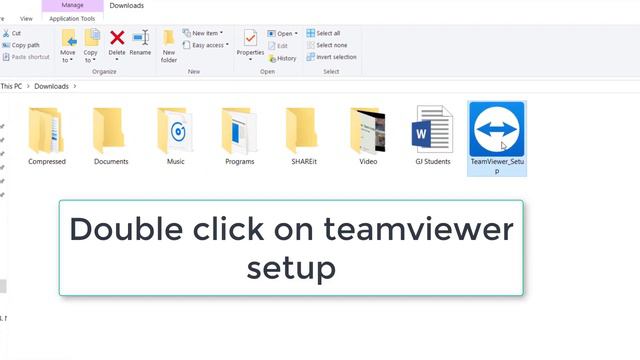Select the SHAREit folder

point(304,136)
